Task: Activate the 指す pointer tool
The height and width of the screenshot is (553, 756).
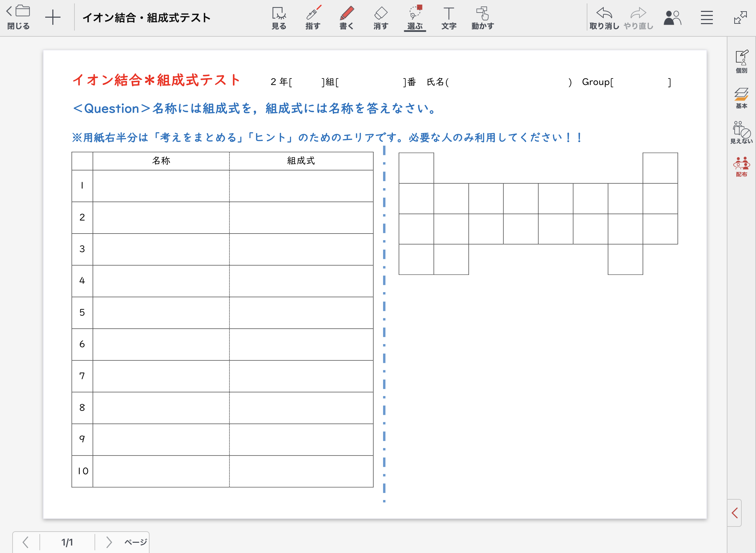Action: point(313,18)
